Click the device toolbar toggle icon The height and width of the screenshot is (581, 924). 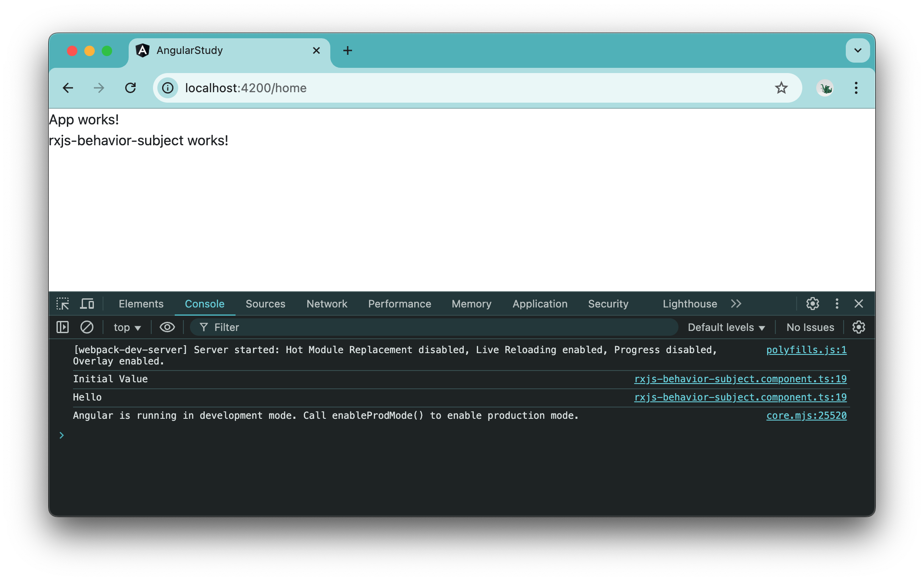[88, 304]
